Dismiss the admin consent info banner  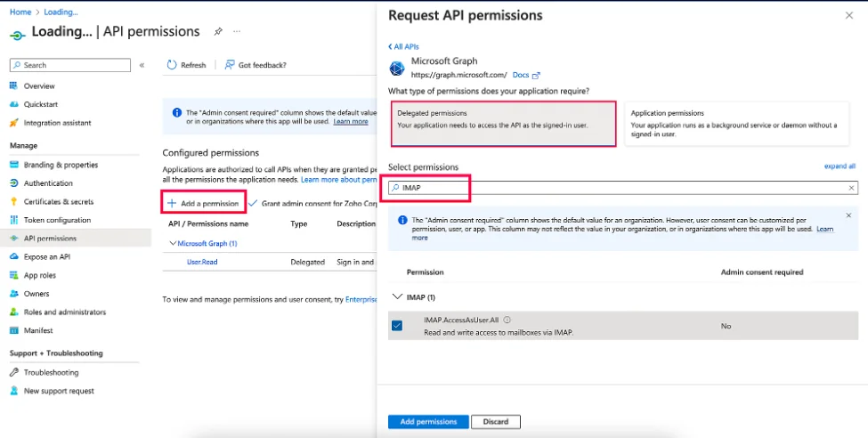coord(848,215)
